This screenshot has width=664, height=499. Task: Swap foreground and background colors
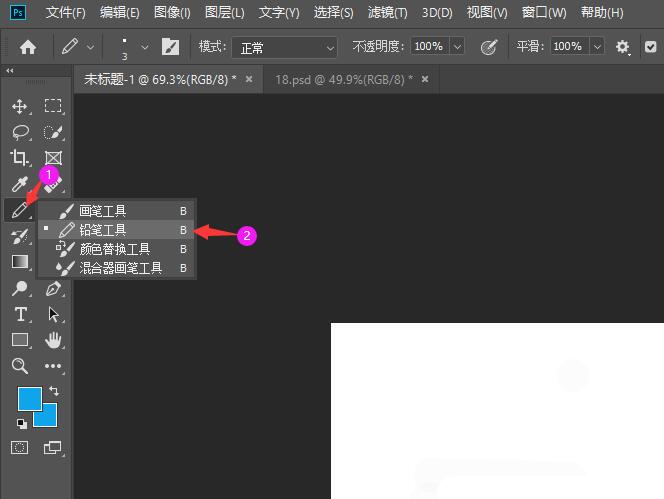coord(54,390)
